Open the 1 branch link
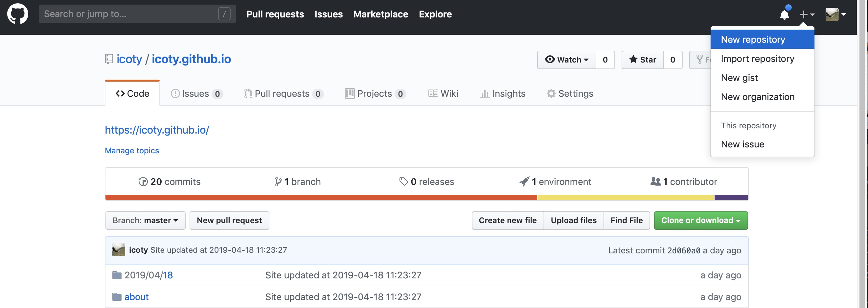The width and height of the screenshot is (868, 308). pos(298,182)
